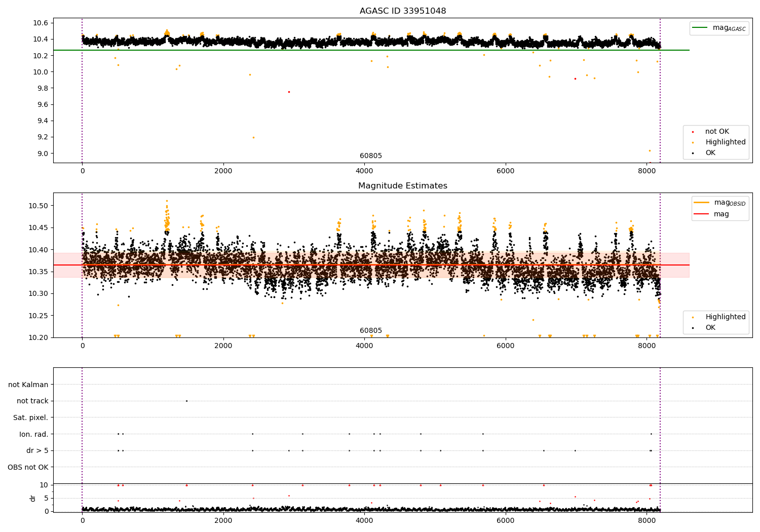The height and width of the screenshot is (532, 760).
Task: Click the 'not track' row label
Action: (32, 401)
